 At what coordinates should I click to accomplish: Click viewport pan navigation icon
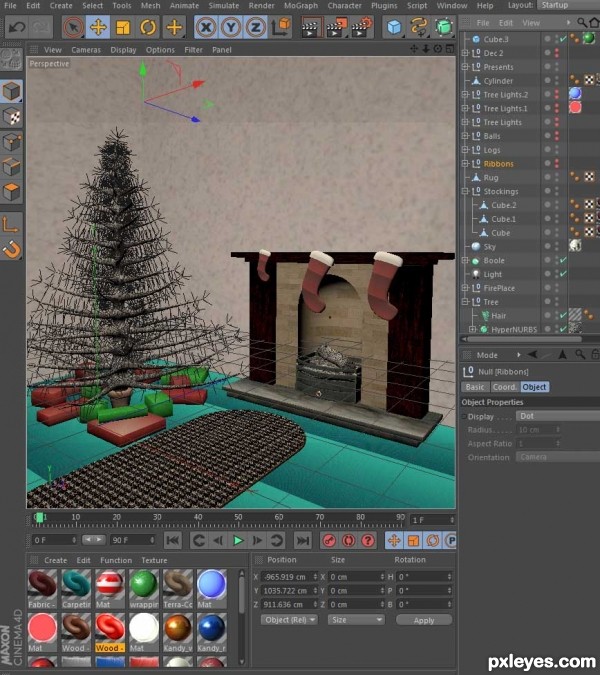(x=414, y=49)
